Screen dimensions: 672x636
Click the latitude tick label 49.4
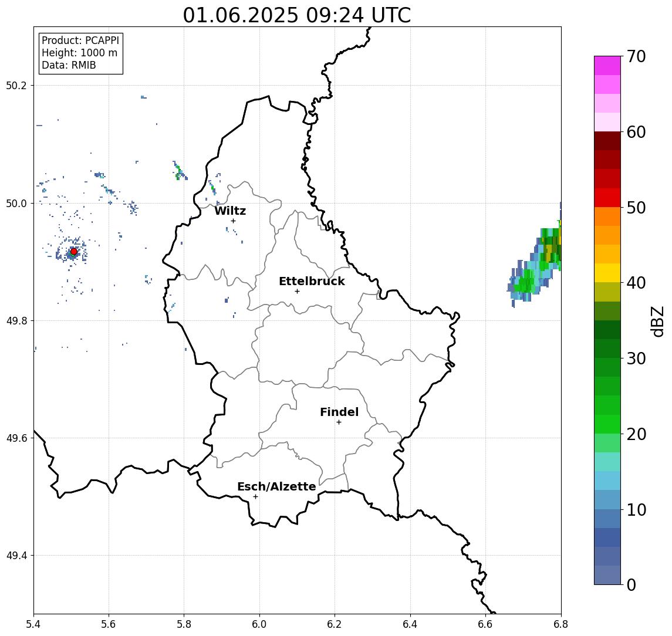click(x=16, y=556)
